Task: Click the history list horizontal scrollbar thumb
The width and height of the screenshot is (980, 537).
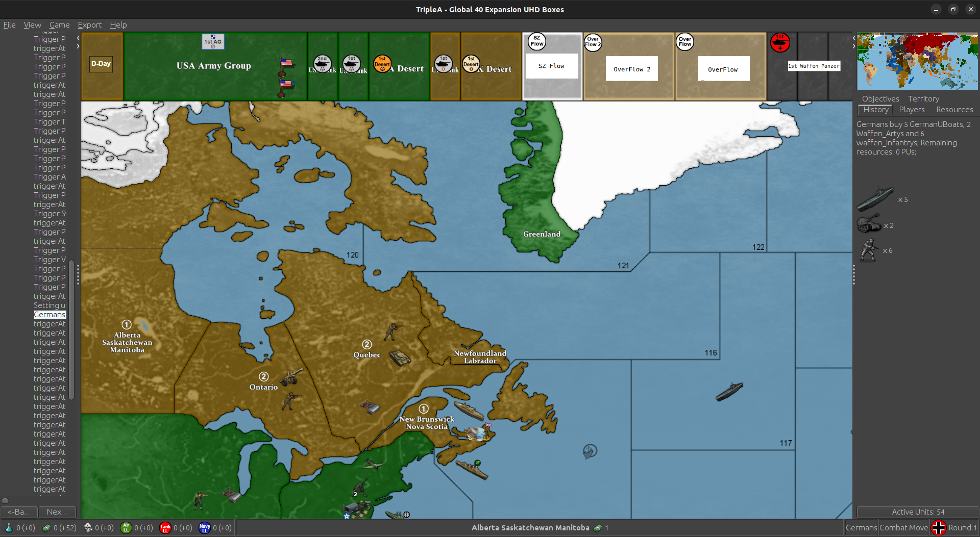Action: (5, 500)
